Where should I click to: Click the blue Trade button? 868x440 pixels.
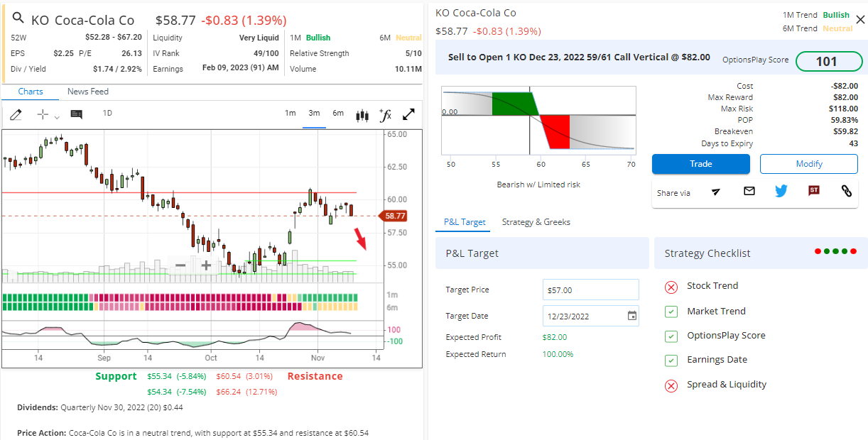[701, 164]
